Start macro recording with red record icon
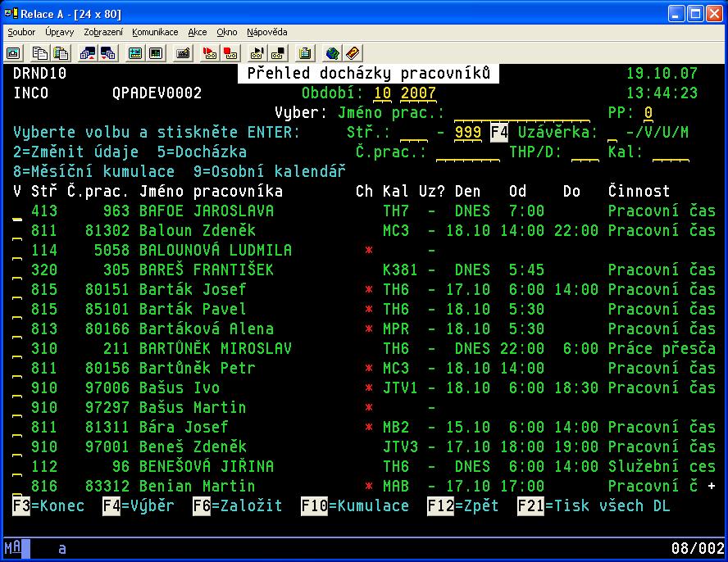 210,53
